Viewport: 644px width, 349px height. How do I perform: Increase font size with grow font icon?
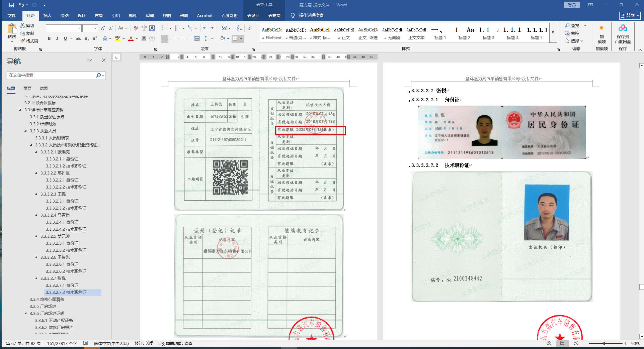[x=103, y=28]
